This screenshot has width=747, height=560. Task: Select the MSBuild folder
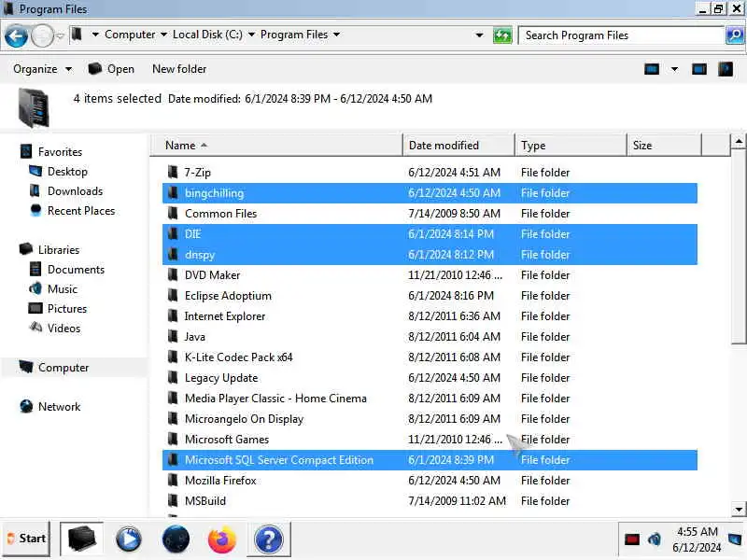click(430, 501)
